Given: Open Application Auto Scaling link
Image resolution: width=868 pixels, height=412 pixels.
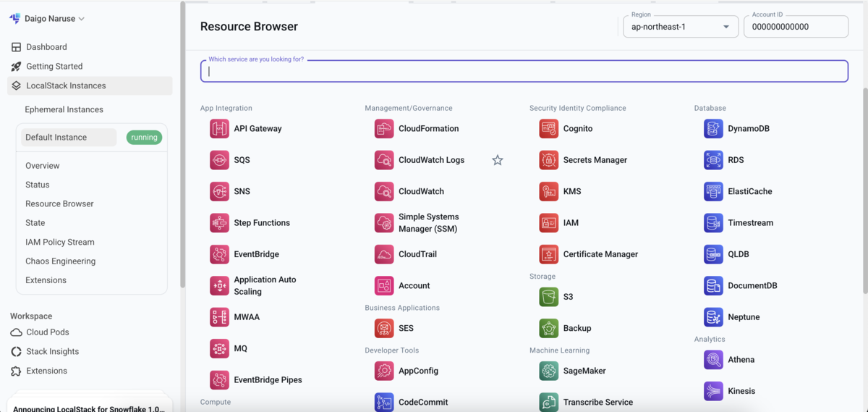Looking at the screenshot, I should click(265, 286).
